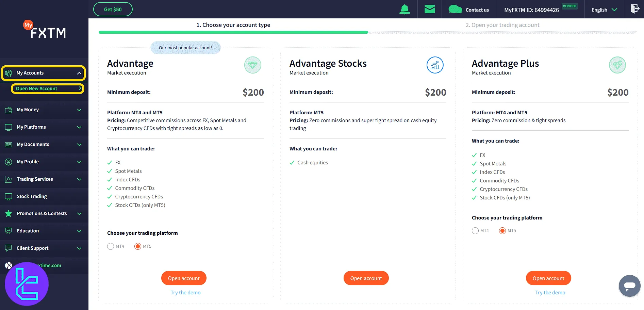Click the Advantage Stocks chart icon
Viewport: 644px width, 310px height.
coord(435,65)
